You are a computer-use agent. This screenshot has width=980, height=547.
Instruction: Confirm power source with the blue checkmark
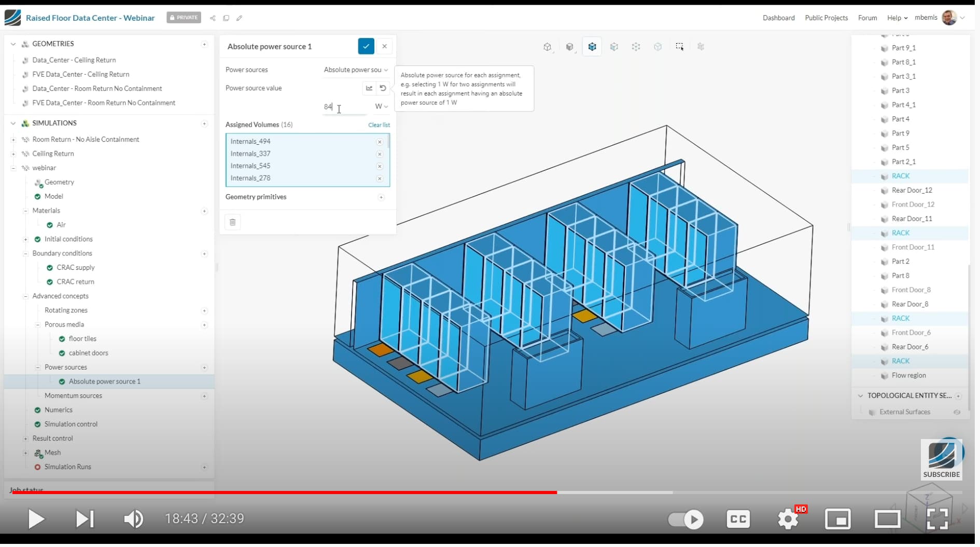tap(366, 46)
